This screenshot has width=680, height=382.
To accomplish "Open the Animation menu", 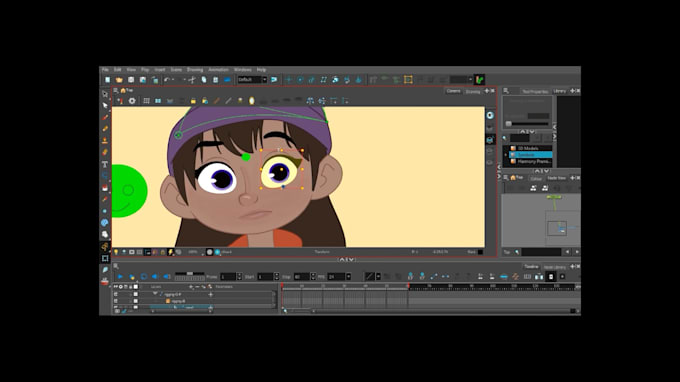I will pyautogui.click(x=219, y=70).
